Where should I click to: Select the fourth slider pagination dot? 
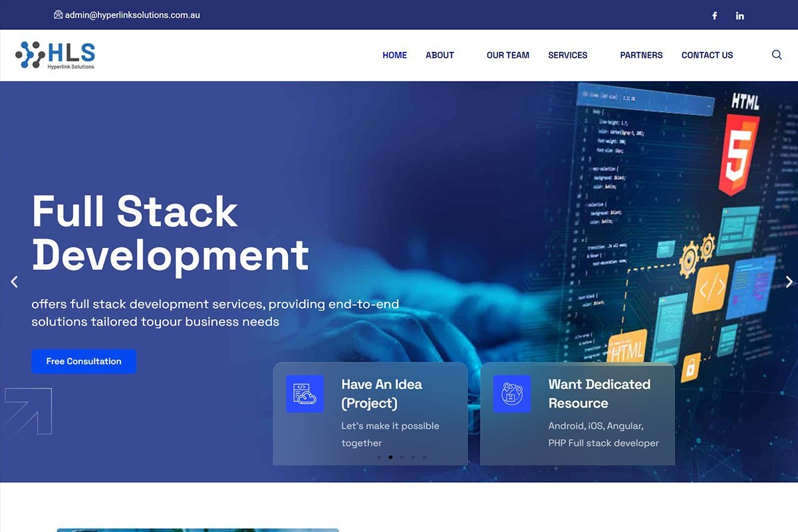413,457
